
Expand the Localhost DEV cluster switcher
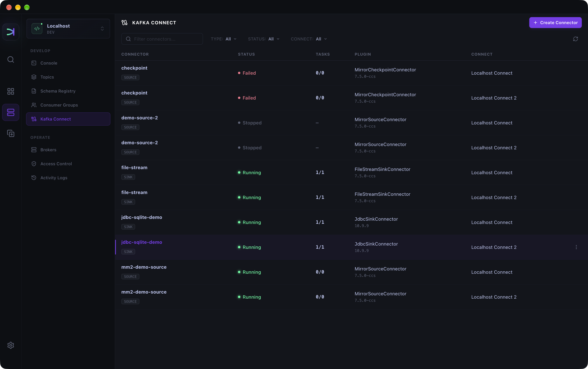click(68, 29)
